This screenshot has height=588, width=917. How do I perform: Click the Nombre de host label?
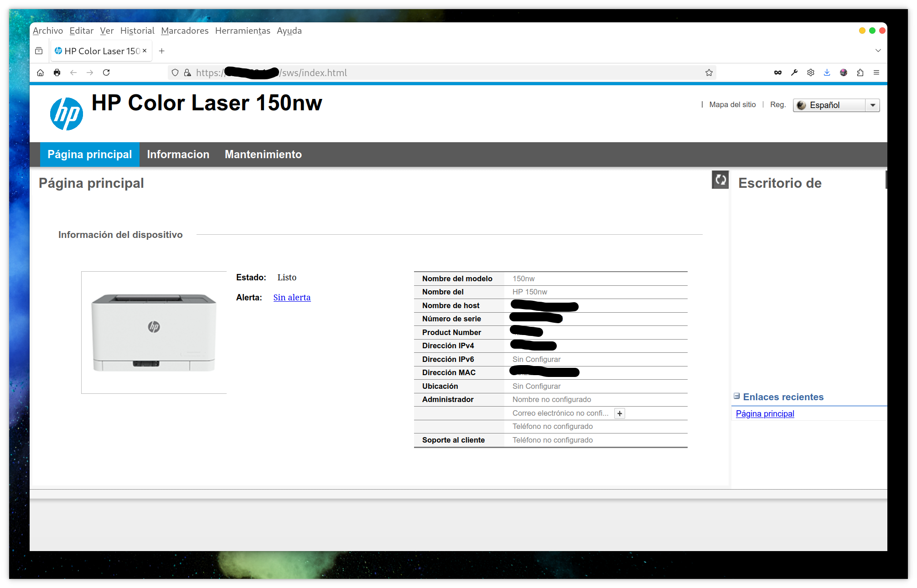[451, 305]
